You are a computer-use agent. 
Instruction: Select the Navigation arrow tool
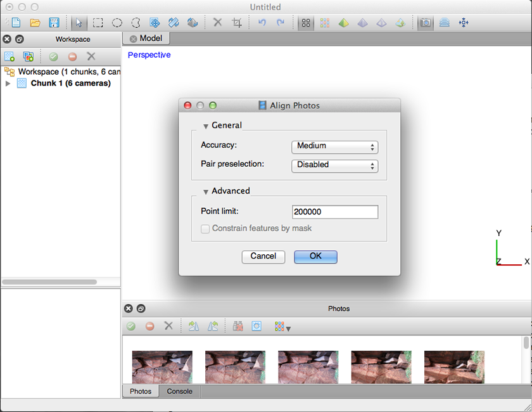tap(79, 23)
